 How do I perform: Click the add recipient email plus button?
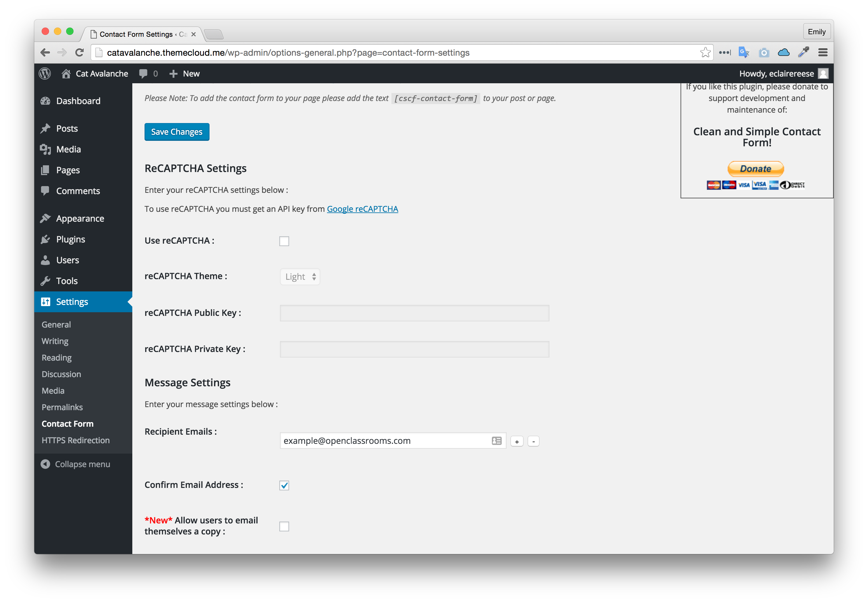(x=516, y=441)
